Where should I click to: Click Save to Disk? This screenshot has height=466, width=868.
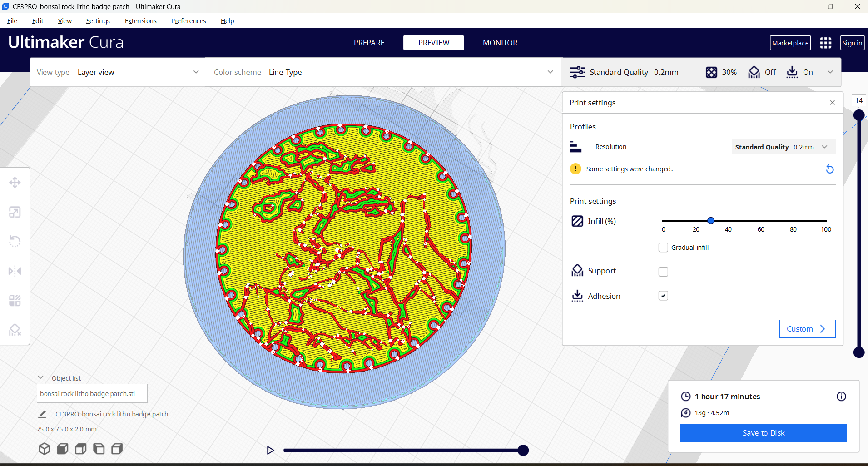click(763, 433)
